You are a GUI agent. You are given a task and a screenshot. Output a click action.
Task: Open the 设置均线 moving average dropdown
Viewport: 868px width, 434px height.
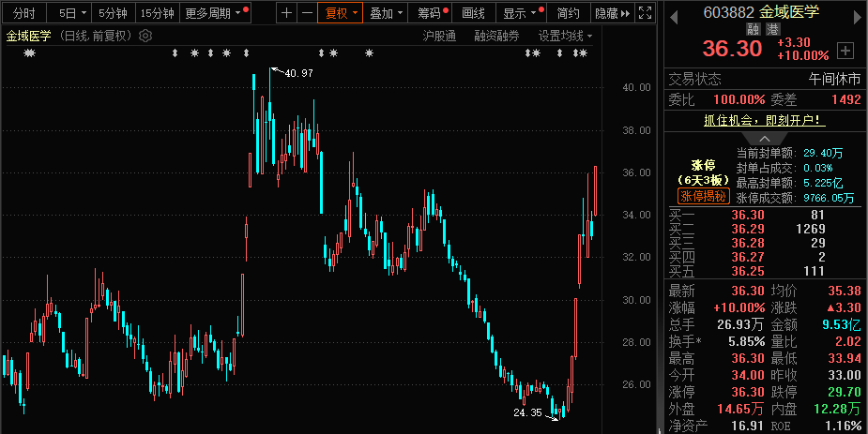tap(565, 36)
